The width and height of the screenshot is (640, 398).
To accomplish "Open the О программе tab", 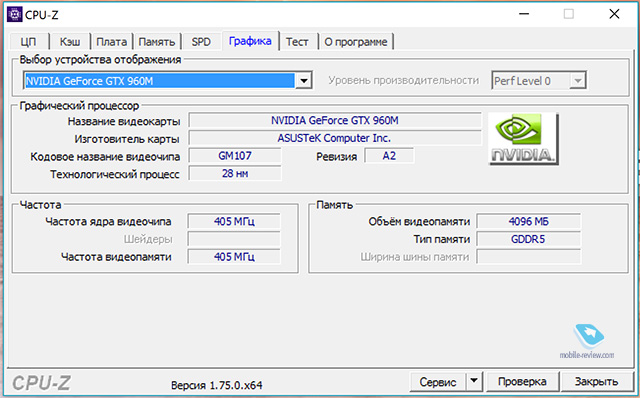I will (356, 42).
